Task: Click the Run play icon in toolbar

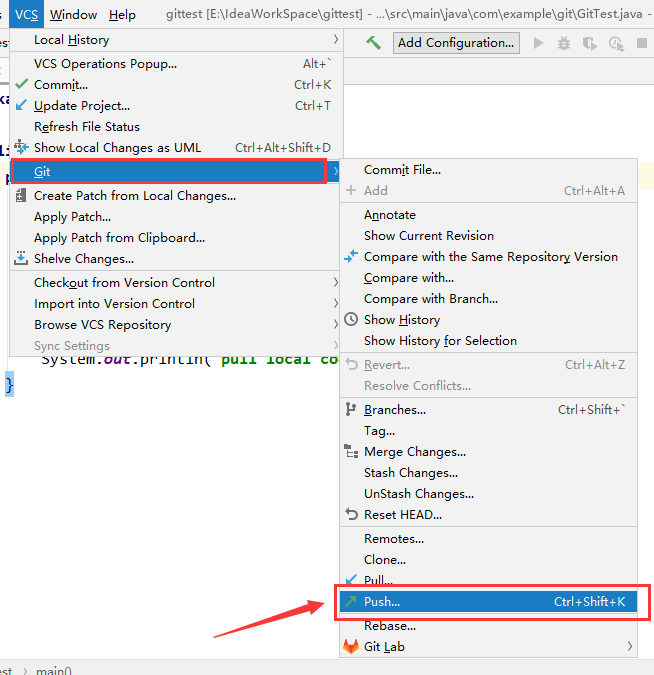Action: tap(538, 43)
